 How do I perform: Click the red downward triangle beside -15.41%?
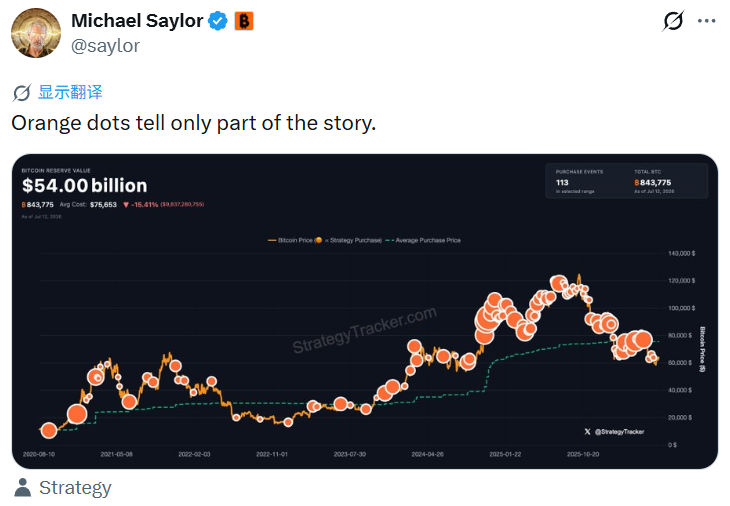(x=126, y=205)
